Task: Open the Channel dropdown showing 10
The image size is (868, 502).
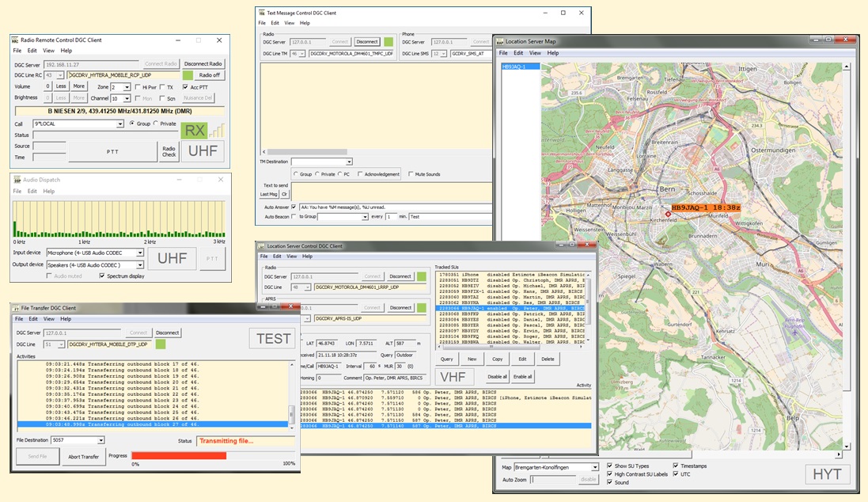Action: [x=127, y=99]
